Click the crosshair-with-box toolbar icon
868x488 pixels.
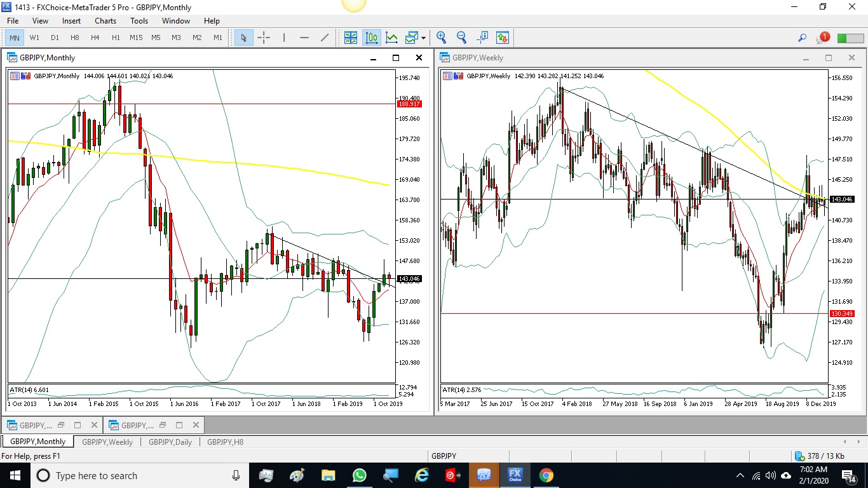point(482,38)
